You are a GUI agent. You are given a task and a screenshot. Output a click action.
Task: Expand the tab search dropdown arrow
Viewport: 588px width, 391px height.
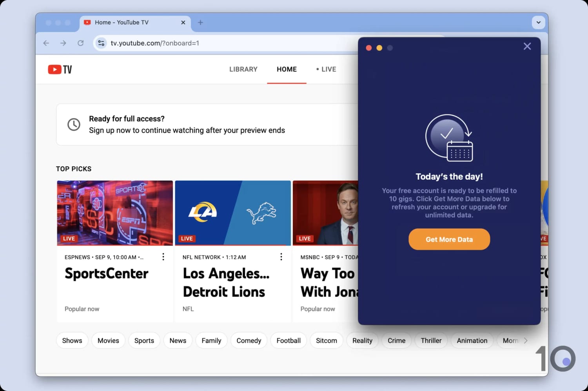coord(538,22)
